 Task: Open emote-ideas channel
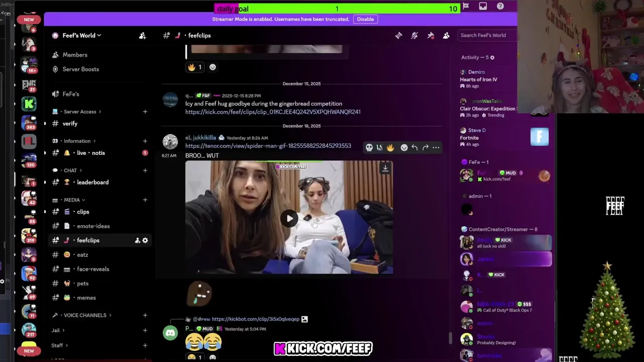[x=93, y=226]
